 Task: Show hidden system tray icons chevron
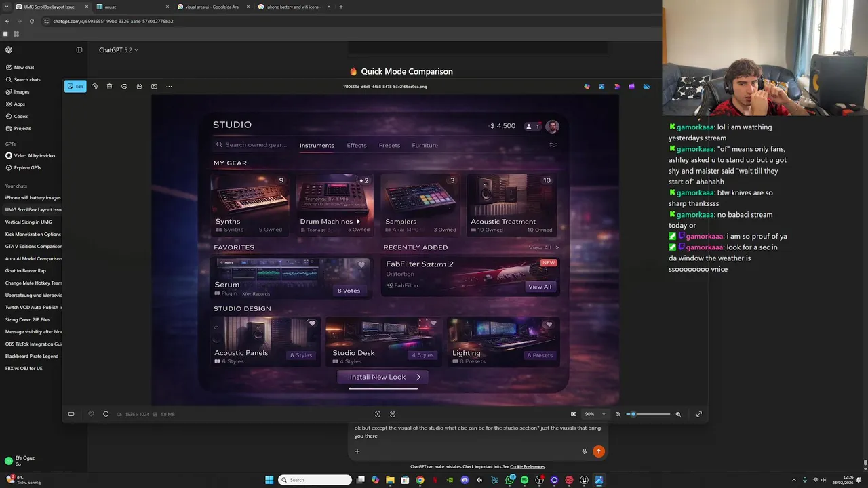click(x=794, y=480)
